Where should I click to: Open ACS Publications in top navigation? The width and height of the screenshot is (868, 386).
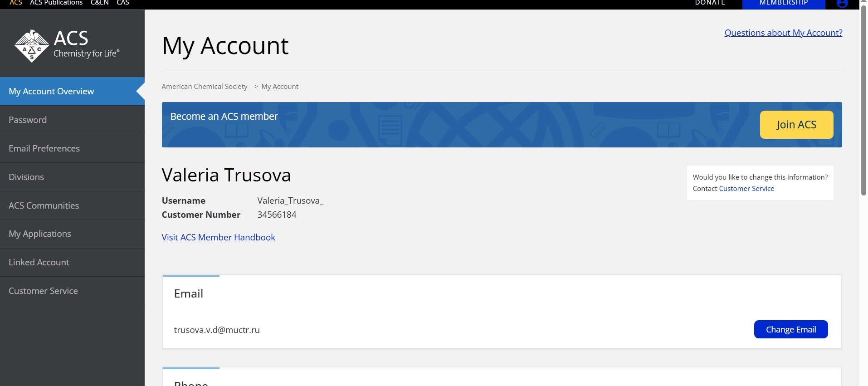56,3
